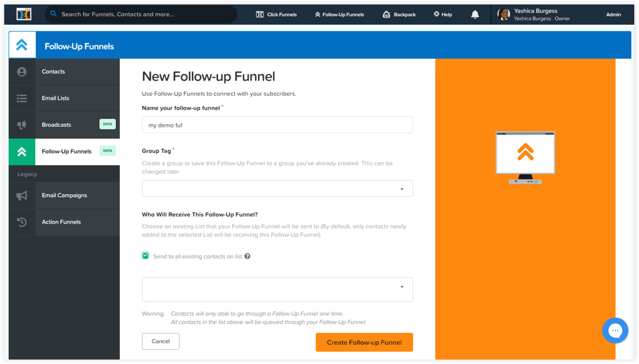Screen dimensions: 639x364
Task: Click the follow-up funnel name field
Action: pyautogui.click(x=277, y=125)
